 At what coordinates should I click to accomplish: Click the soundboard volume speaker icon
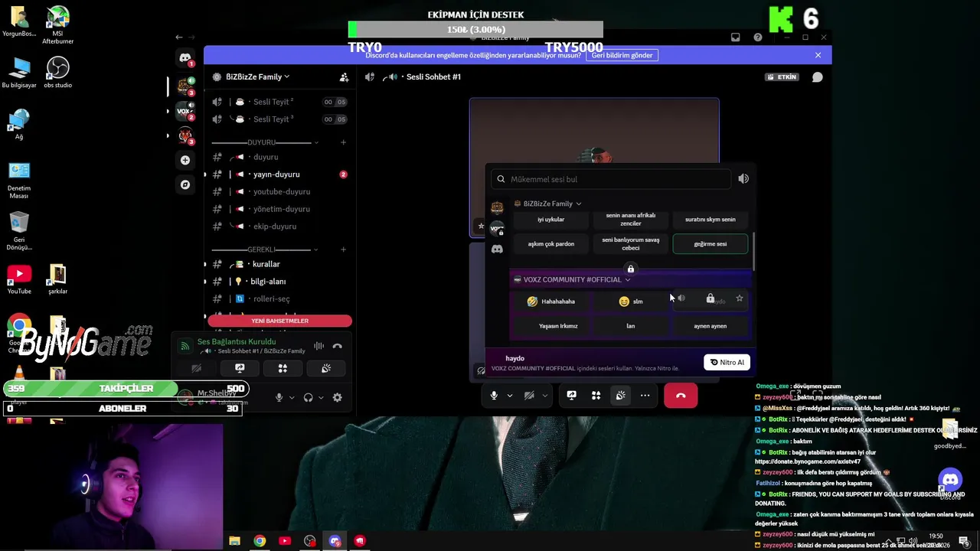click(x=743, y=178)
